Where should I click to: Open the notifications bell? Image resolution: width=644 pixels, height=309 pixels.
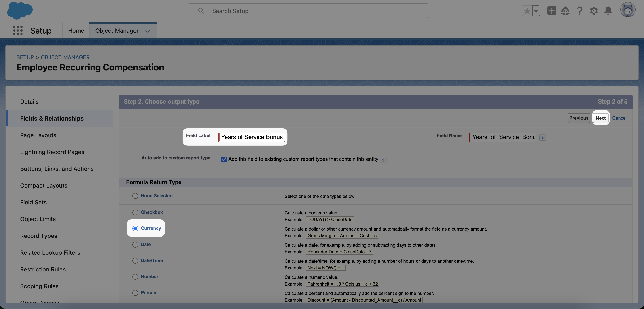coord(608,11)
